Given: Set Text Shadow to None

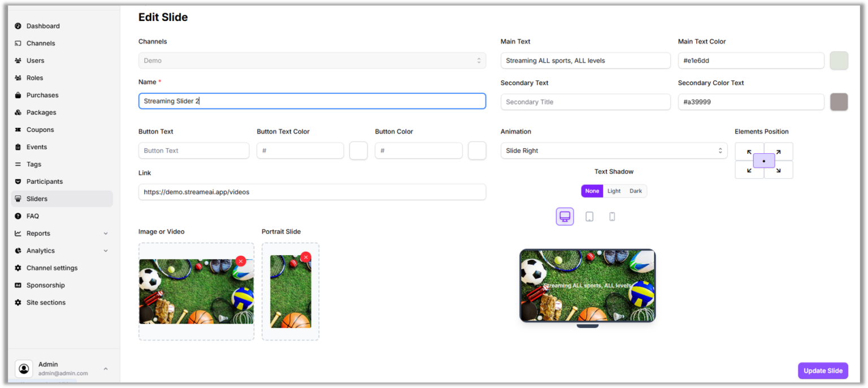Looking at the screenshot, I should coord(592,191).
